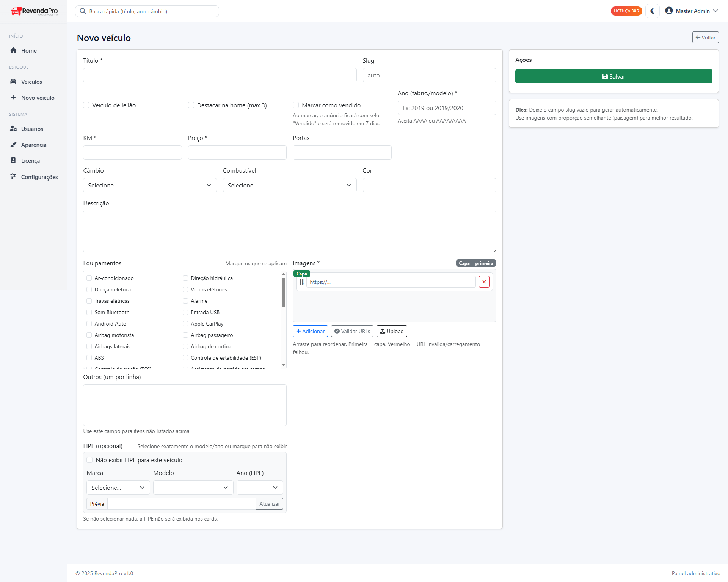Click the red X remove image button

[484, 282]
